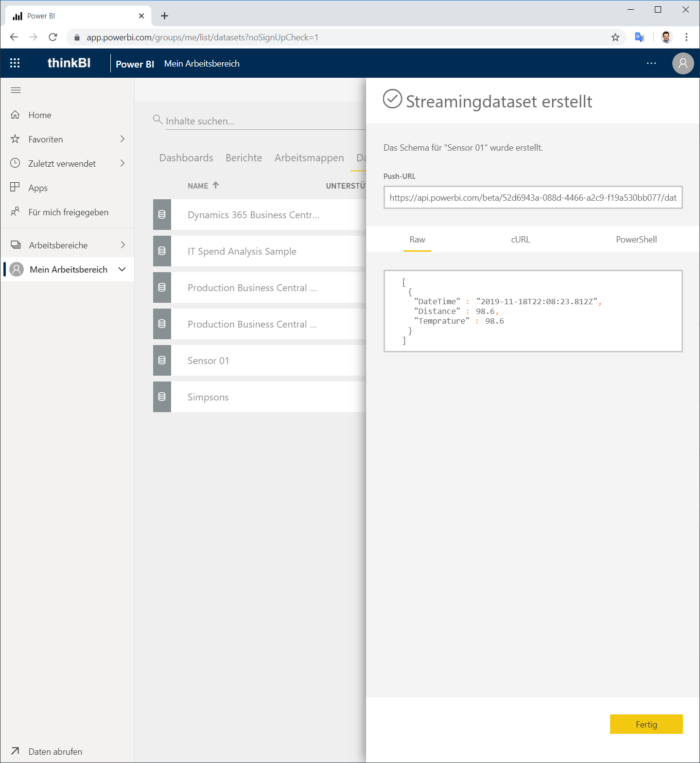
Task: Reload the page in browser
Action: (53, 37)
